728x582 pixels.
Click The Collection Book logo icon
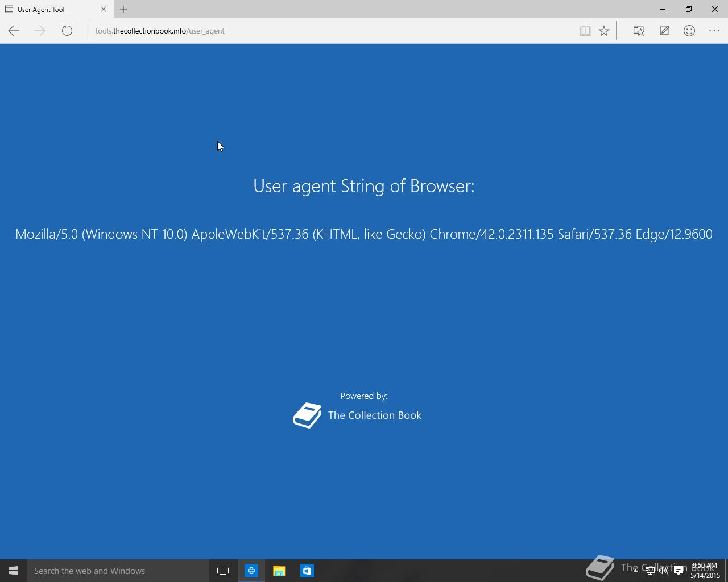pos(307,415)
